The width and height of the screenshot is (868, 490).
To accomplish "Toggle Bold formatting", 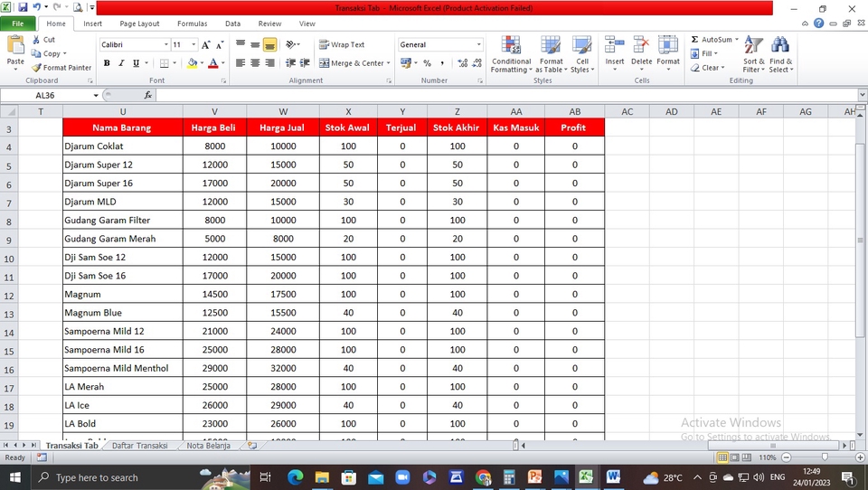I will [107, 63].
